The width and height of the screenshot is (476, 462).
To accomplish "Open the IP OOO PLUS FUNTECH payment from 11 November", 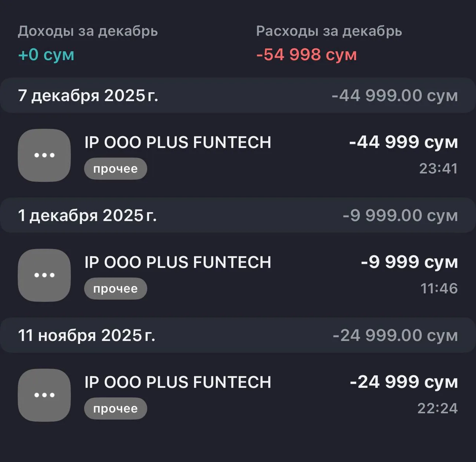I will (x=178, y=382).
